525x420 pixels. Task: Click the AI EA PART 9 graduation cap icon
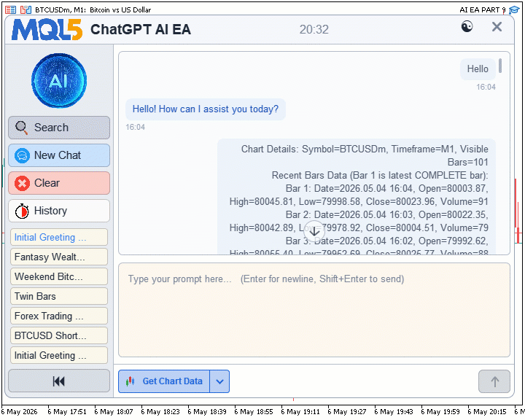[514, 10]
